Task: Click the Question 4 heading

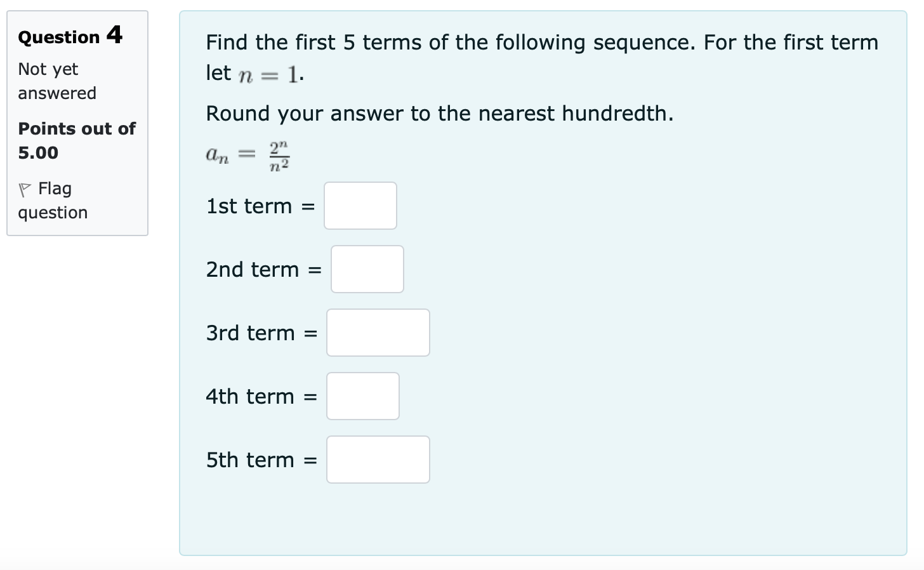Action: click(69, 36)
